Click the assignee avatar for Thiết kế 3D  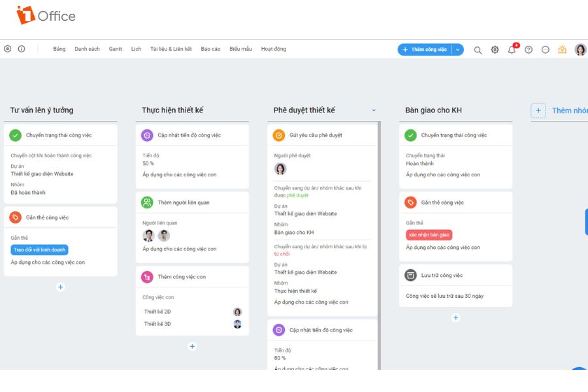237,324
